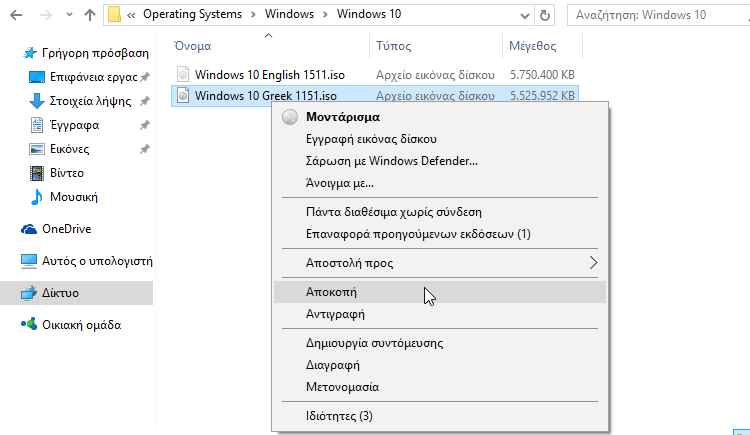Open OneDrive in navigation pane
Screen dimensions: 750x435
[66, 229]
